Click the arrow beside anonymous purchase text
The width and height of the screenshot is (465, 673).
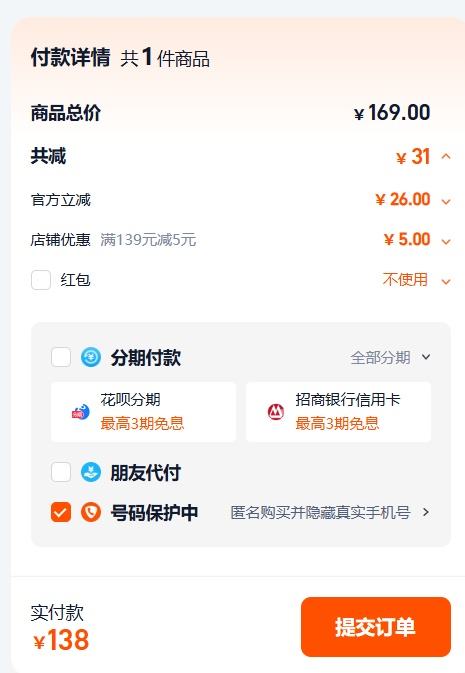425,512
